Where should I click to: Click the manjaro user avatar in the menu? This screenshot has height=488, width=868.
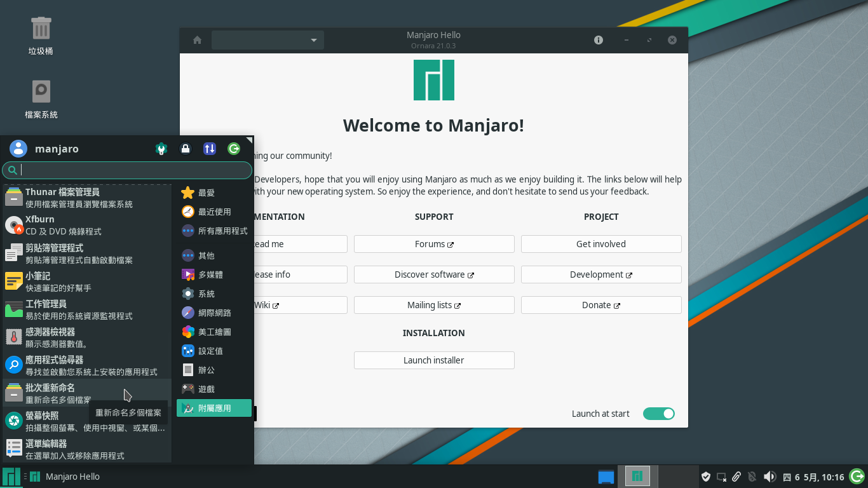(x=18, y=149)
